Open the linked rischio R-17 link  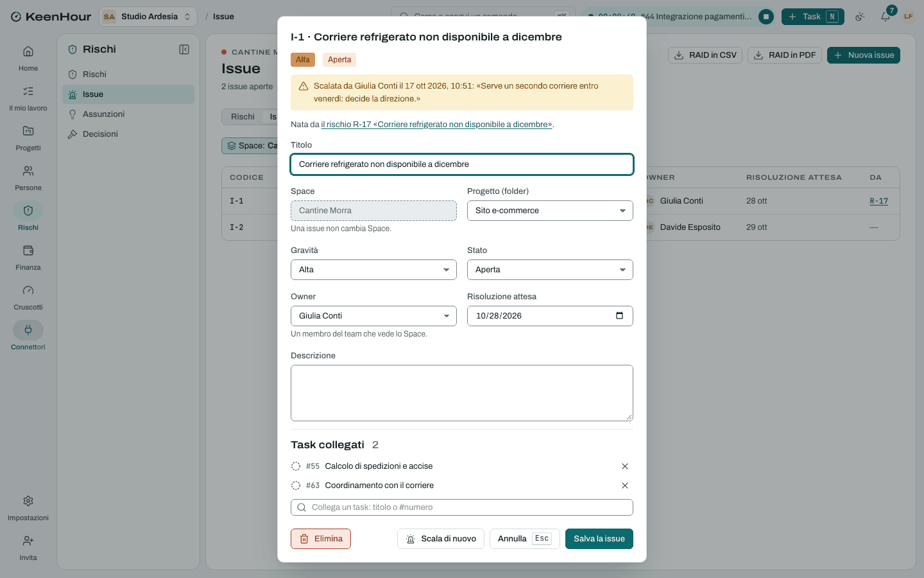pyautogui.click(x=436, y=125)
